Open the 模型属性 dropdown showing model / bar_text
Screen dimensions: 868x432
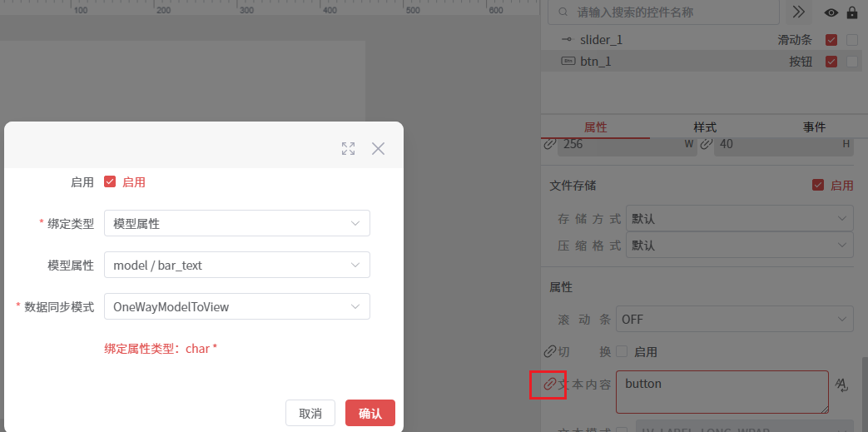(236, 265)
